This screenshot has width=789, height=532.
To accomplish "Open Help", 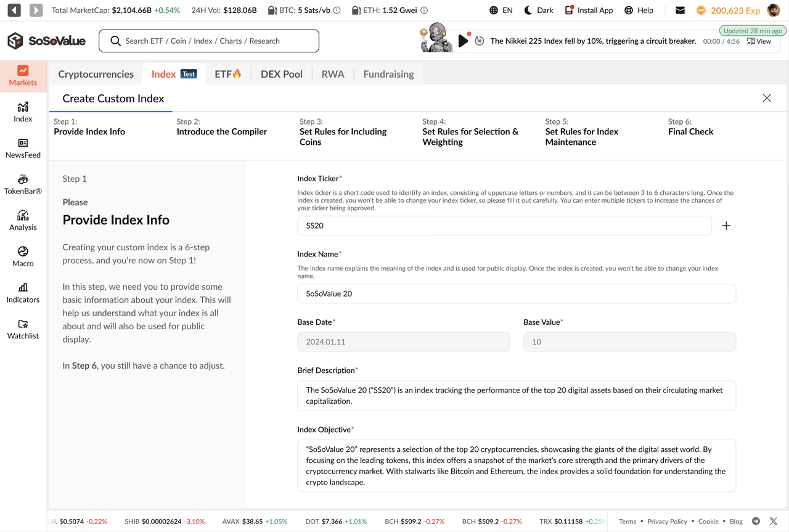I will 639,10.
